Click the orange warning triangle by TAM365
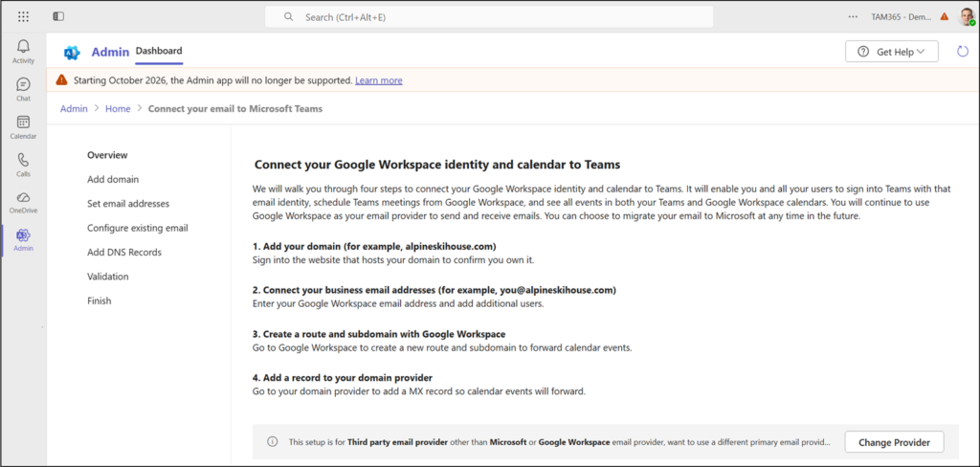980x467 pixels. [944, 17]
